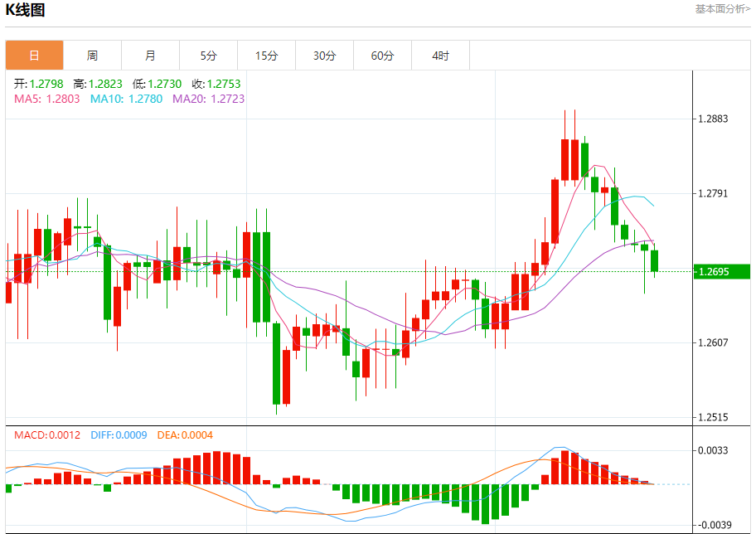Click the green 1.2695 current price label
Screen dimensions: 756x534
(x=722, y=272)
